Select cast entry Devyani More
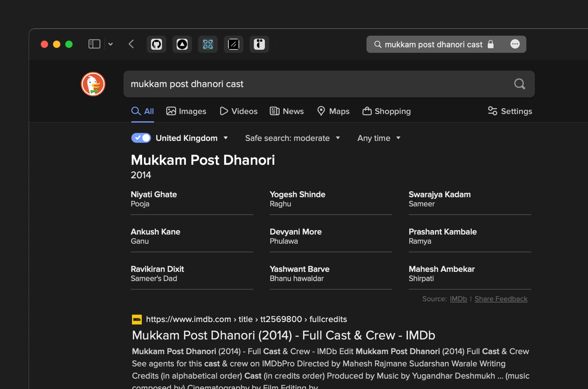Screen dimensions: 588x389 [x=331, y=236]
